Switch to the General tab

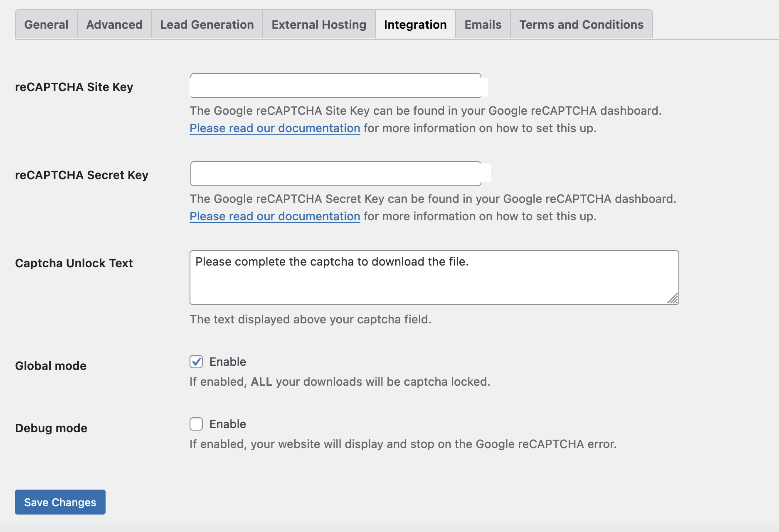point(46,25)
